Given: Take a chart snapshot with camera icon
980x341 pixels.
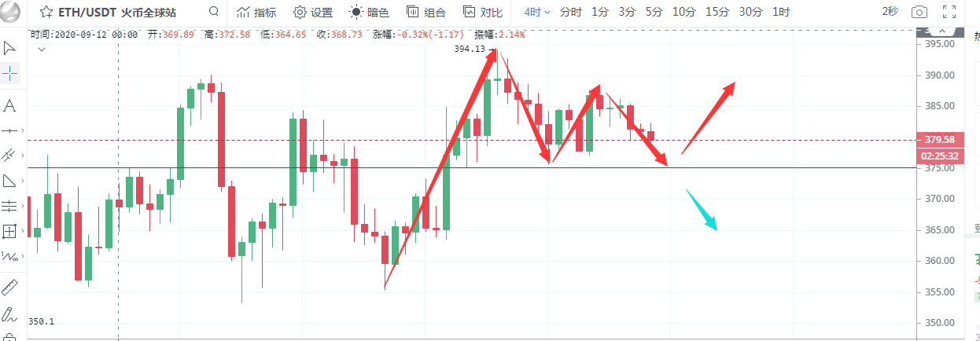Looking at the screenshot, I should tap(919, 13).
